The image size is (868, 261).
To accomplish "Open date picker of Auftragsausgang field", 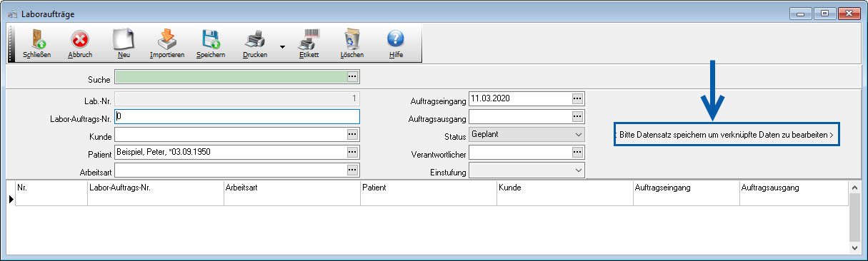I will pos(579,116).
